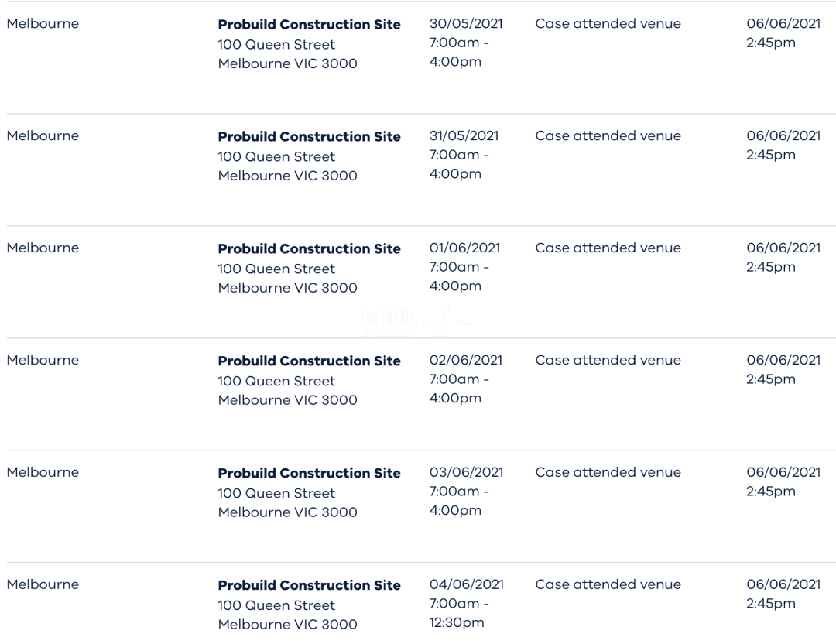Click Case attended venue in last row
836x644 pixels.
608,585
